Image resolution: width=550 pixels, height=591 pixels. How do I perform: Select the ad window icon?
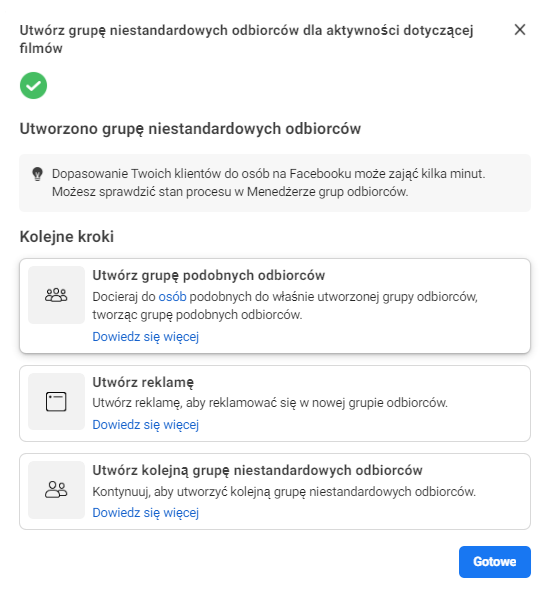pos(56,401)
